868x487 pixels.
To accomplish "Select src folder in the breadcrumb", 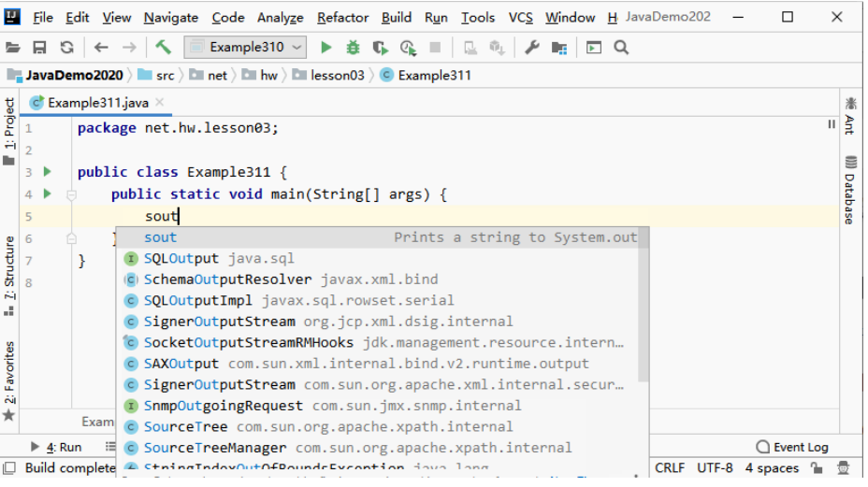I will pos(156,76).
